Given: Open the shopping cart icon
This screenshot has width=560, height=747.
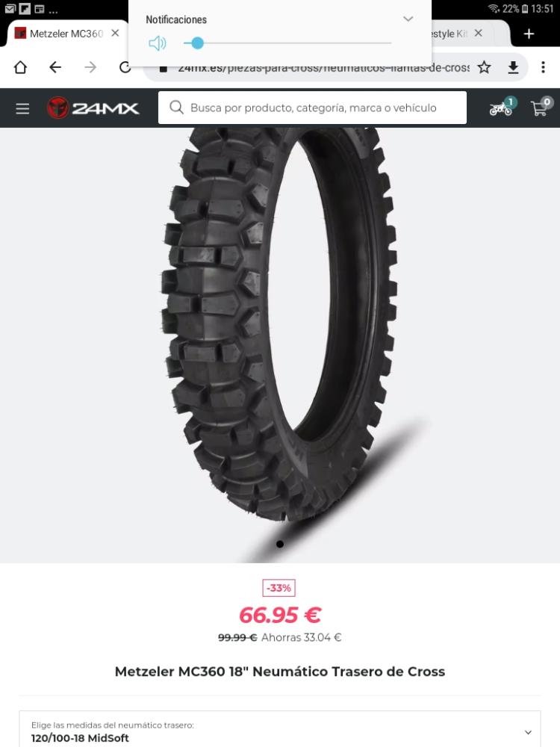Looking at the screenshot, I should (x=541, y=107).
